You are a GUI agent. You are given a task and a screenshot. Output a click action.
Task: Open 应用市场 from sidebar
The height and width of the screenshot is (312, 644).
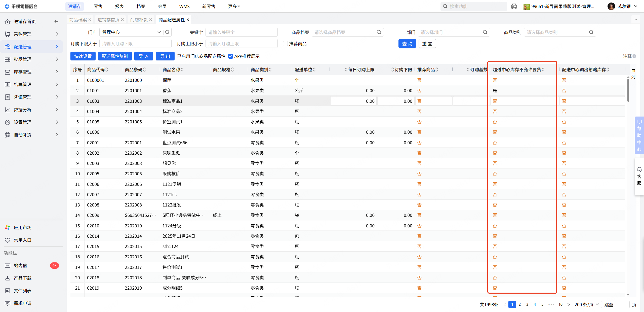23,227
